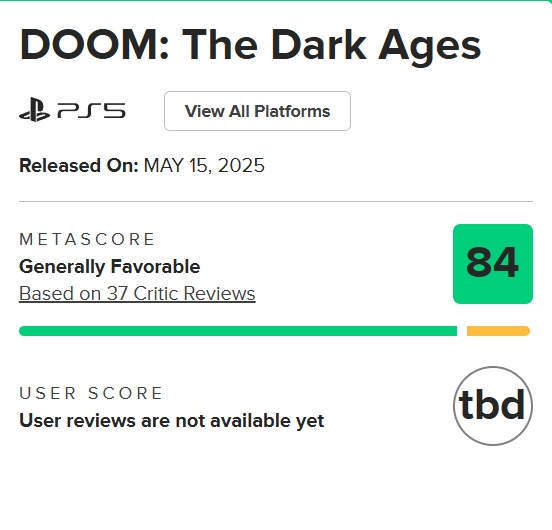552x530 pixels.
Task: Click the MAY 15, 2025 release date
Action: click(x=204, y=165)
